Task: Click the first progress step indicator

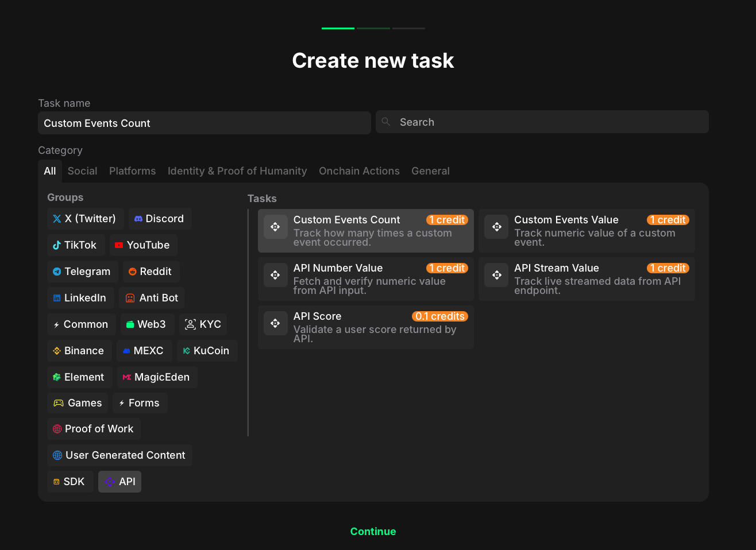Action: 338,28
